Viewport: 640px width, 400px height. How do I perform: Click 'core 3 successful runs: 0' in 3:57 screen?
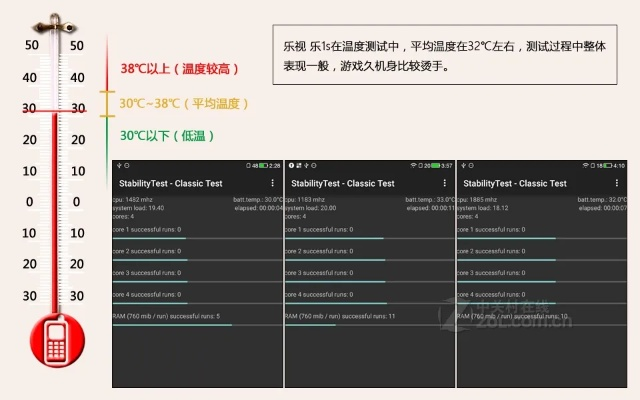tap(319, 273)
